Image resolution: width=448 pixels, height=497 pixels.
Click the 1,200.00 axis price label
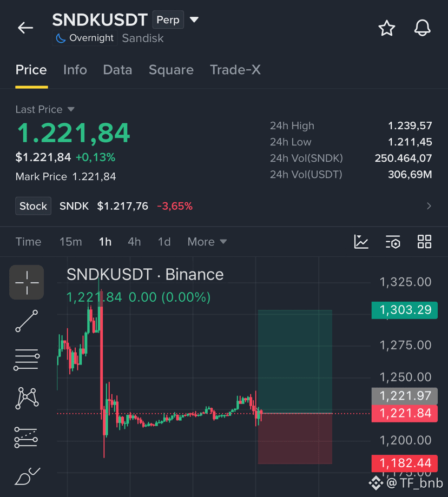pyautogui.click(x=405, y=440)
